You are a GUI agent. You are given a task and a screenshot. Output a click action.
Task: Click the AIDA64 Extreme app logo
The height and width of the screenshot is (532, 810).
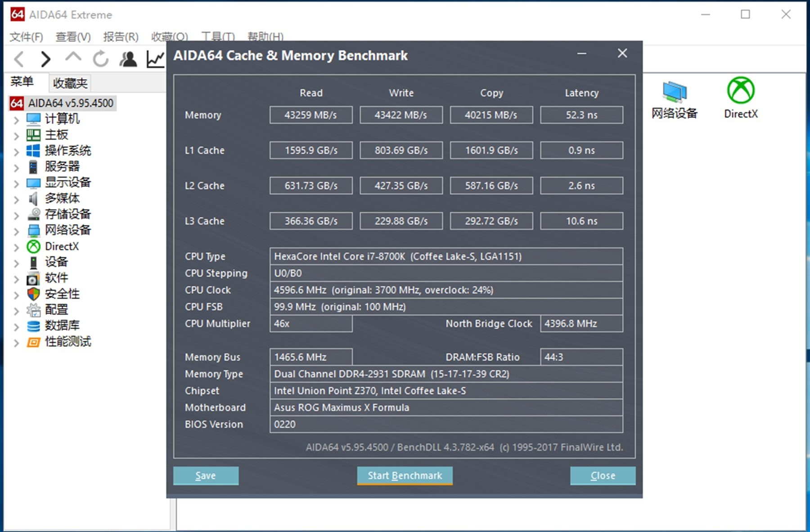(x=18, y=14)
